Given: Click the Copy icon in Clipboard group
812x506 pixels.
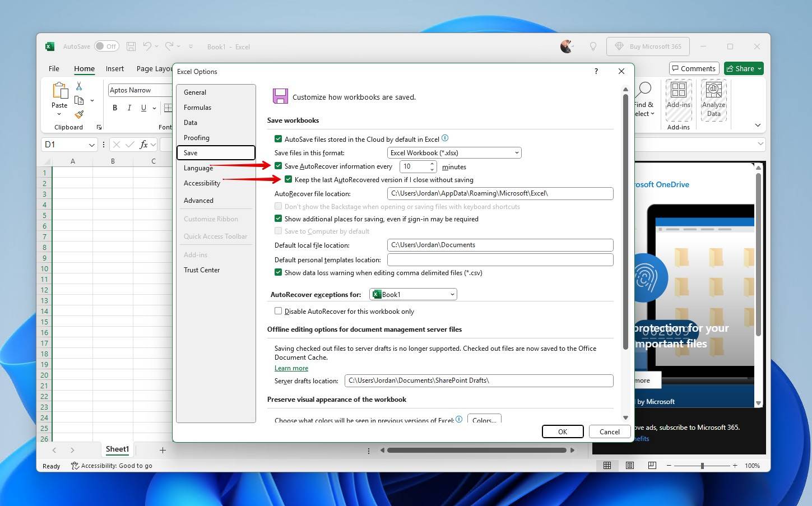Looking at the screenshot, I should 79,100.
